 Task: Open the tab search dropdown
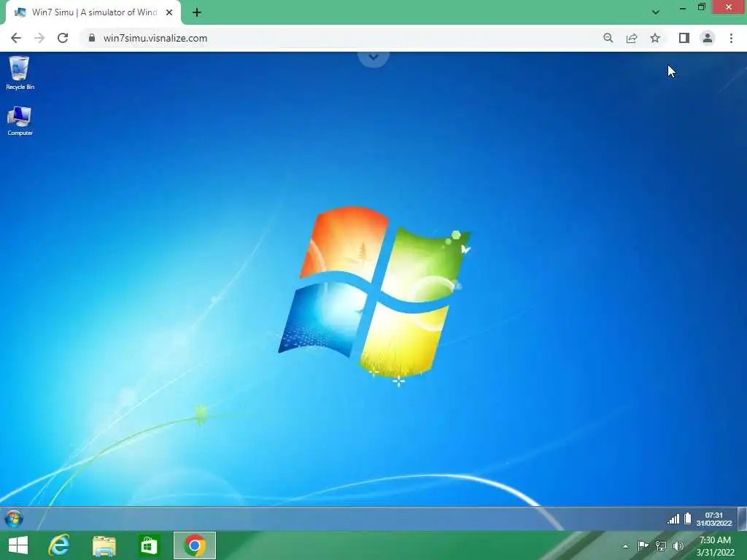coord(656,12)
